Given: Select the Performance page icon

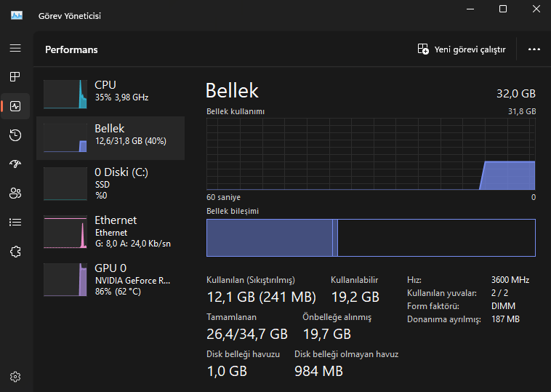Looking at the screenshot, I should pyautogui.click(x=15, y=105).
